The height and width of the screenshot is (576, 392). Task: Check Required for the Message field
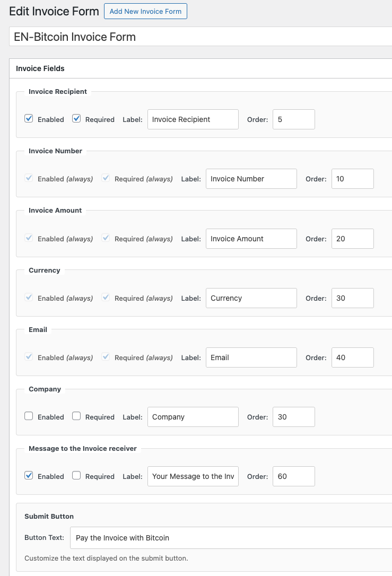(x=76, y=475)
